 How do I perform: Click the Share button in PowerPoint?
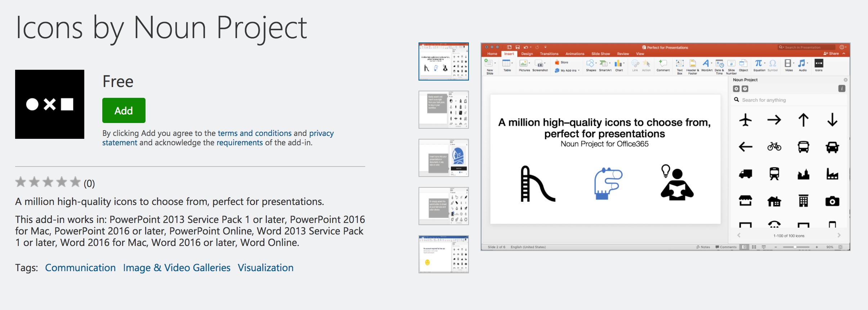pyautogui.click(x=831, y=54)
